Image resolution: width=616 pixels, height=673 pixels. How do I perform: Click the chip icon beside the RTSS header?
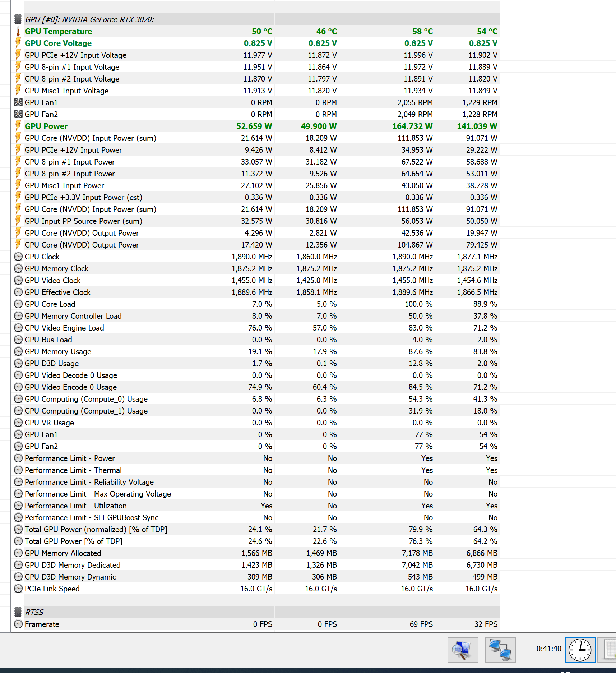tap(18, 612)
